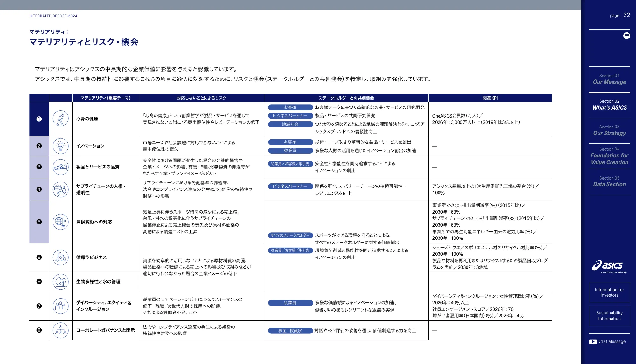The width and height of the screenshot is (636, 364).
Task: Open the round menu icon in sidebar
Action: [x=626, y=36]
